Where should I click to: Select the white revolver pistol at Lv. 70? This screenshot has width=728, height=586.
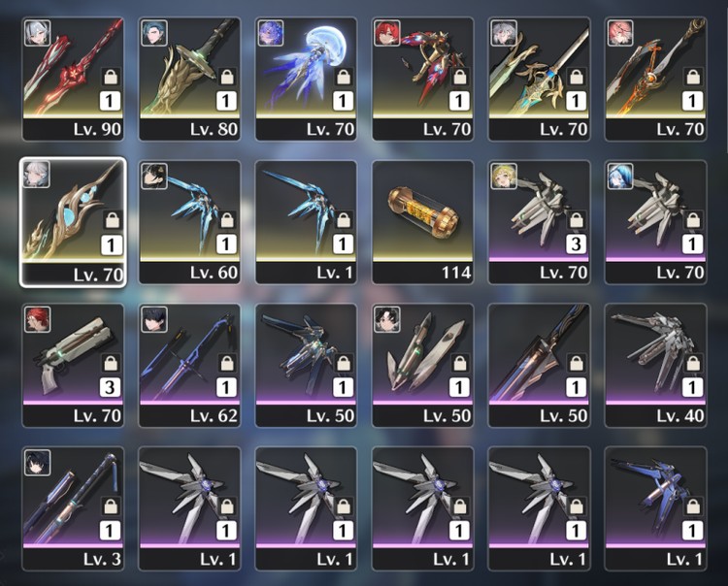[73, 366]
